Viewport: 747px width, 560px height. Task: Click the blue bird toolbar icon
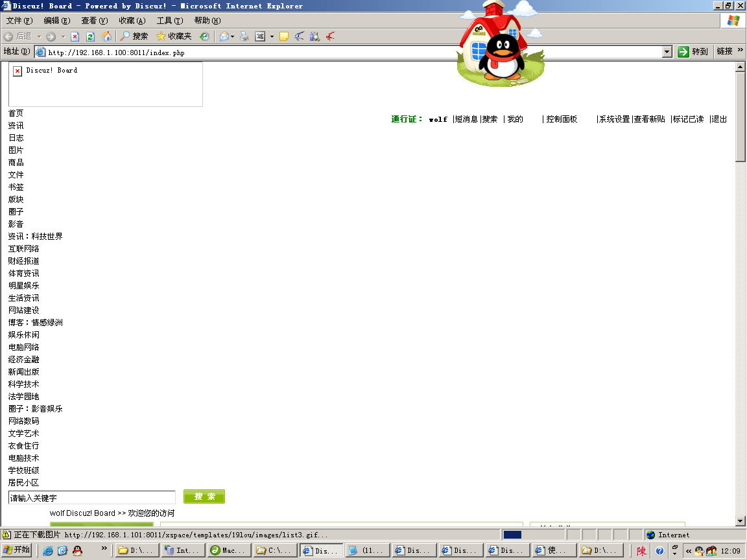pos(299,36)
